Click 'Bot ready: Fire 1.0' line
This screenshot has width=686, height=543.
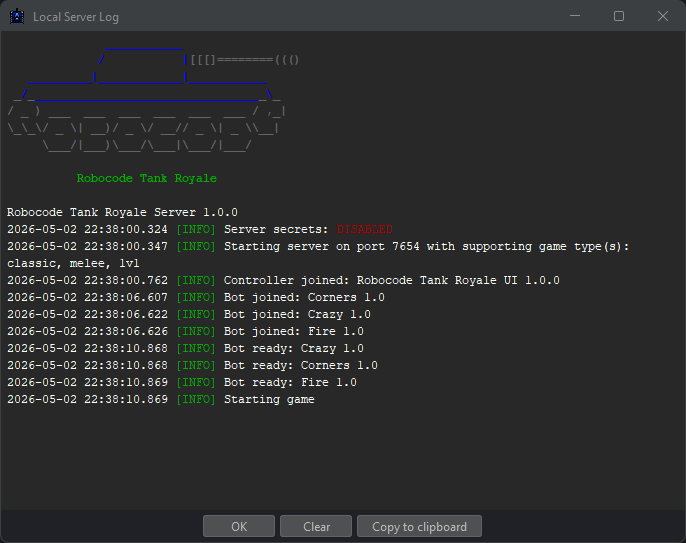click(182, 382)
